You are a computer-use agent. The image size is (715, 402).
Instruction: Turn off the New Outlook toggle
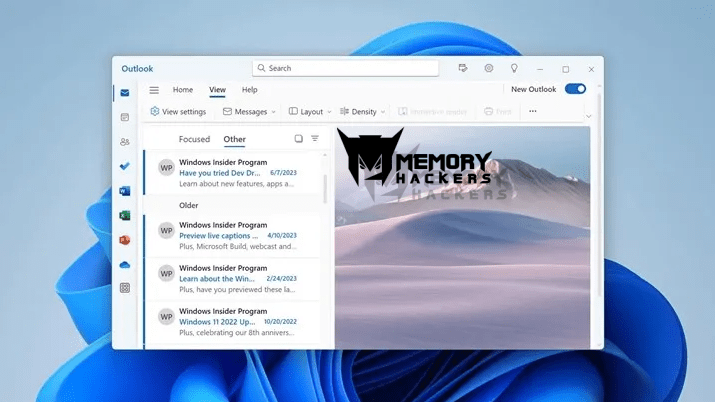(x=575, y=89)
